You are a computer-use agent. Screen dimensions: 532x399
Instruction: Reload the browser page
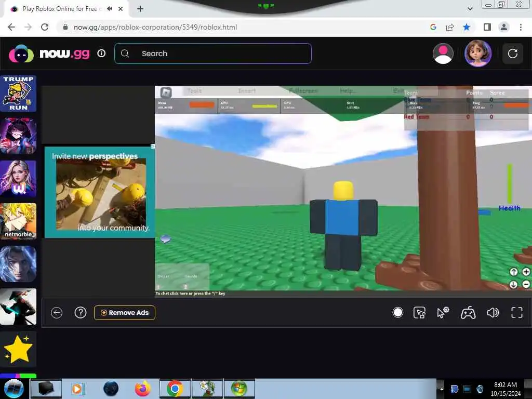(x=45, y=27)
